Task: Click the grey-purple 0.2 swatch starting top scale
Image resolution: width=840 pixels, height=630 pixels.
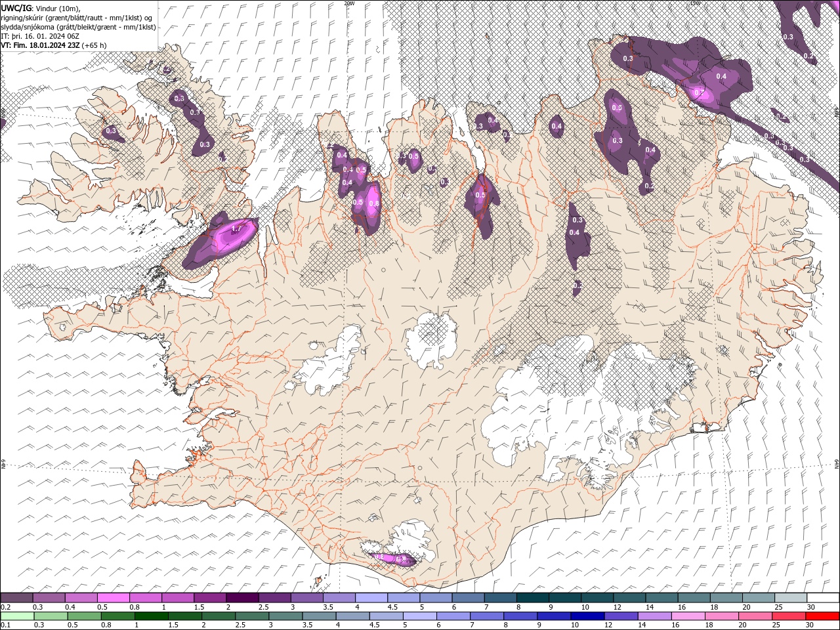Action: tap(16, 598)
